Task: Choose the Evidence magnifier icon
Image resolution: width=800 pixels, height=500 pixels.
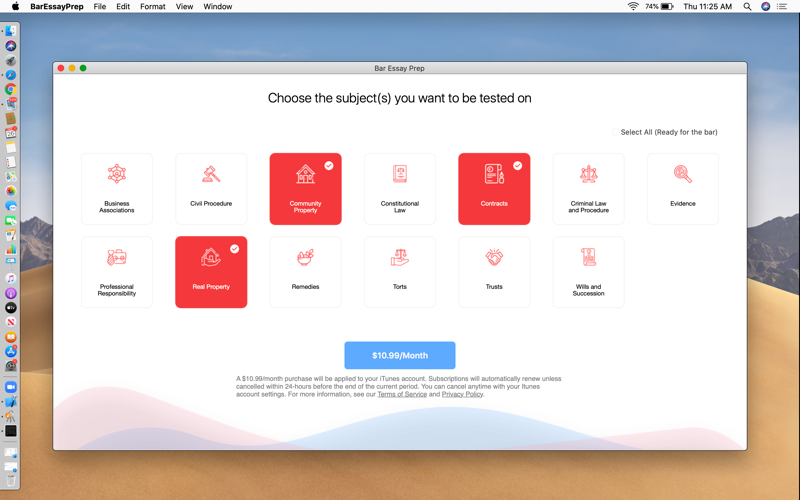Action: click(683, 174)
